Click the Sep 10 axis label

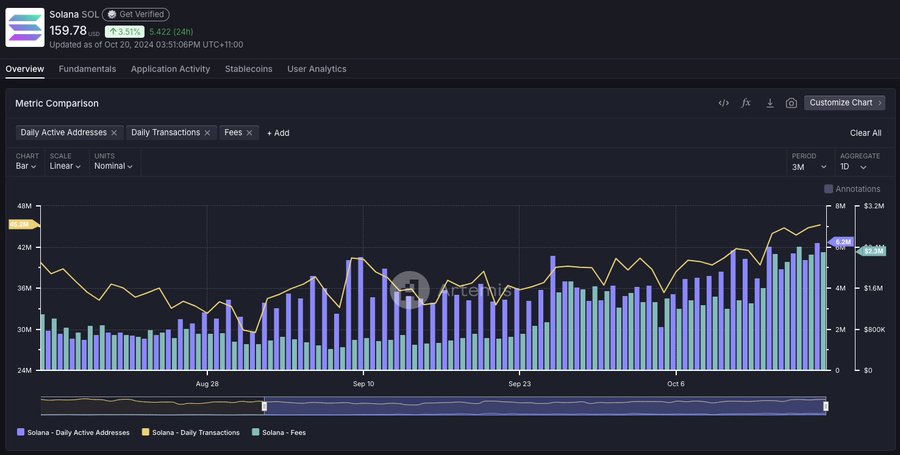click(363, 384)
